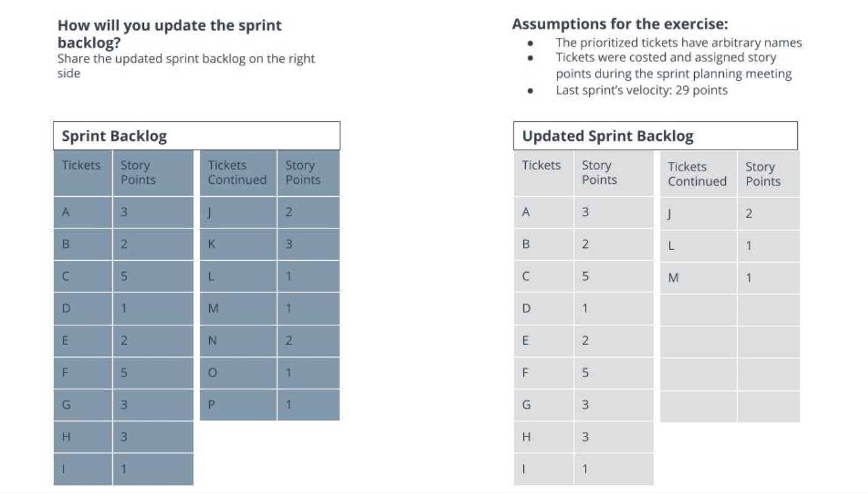Click "Share the updated sprint backlog" subtitle text

[x=186, y=59]
